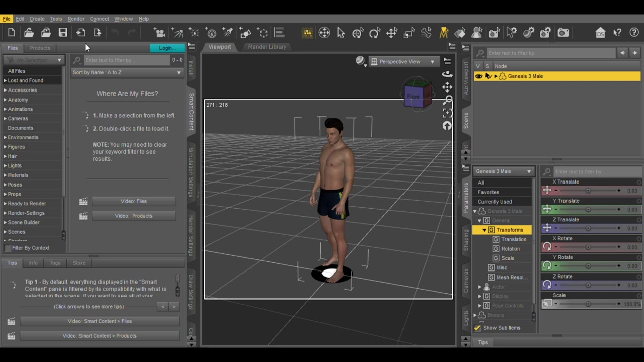Select the Scale tool
Screen dimensions: 644x362
pos(409,33)
